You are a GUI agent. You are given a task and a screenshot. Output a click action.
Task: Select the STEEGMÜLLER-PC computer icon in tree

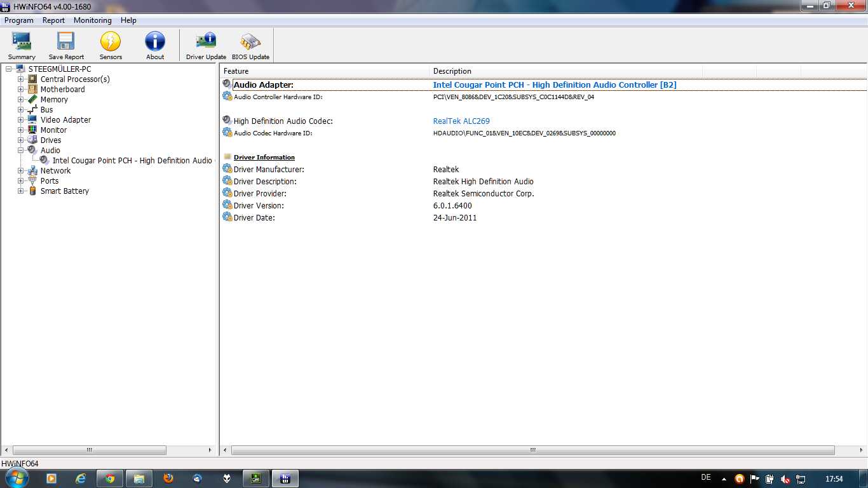[x=20, y=69]
